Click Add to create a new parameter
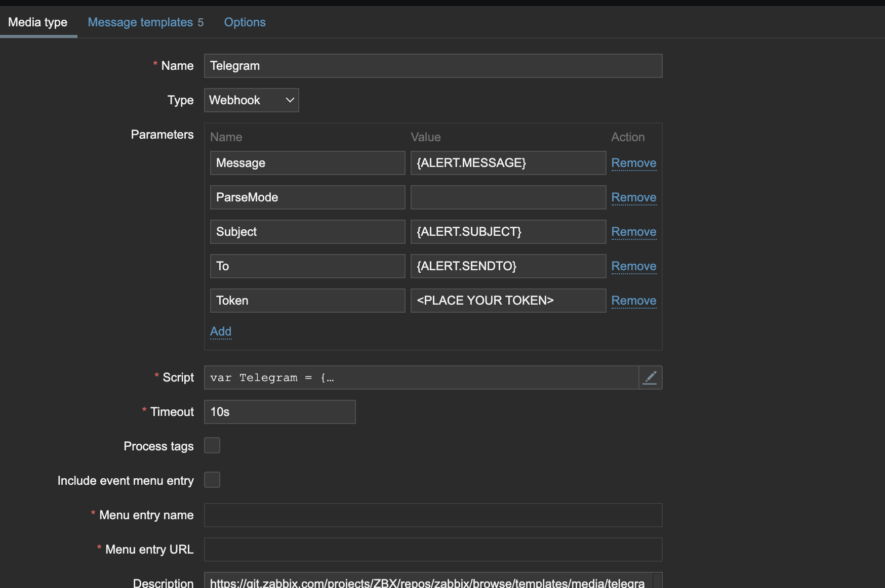The width and height of the screenshot is (885, 588). tap(221, 331)
